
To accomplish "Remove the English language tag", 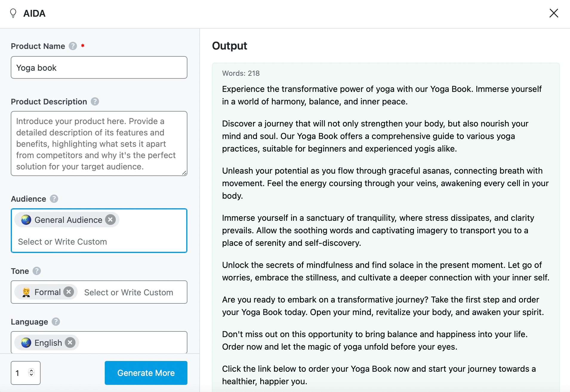I will 70,342.
